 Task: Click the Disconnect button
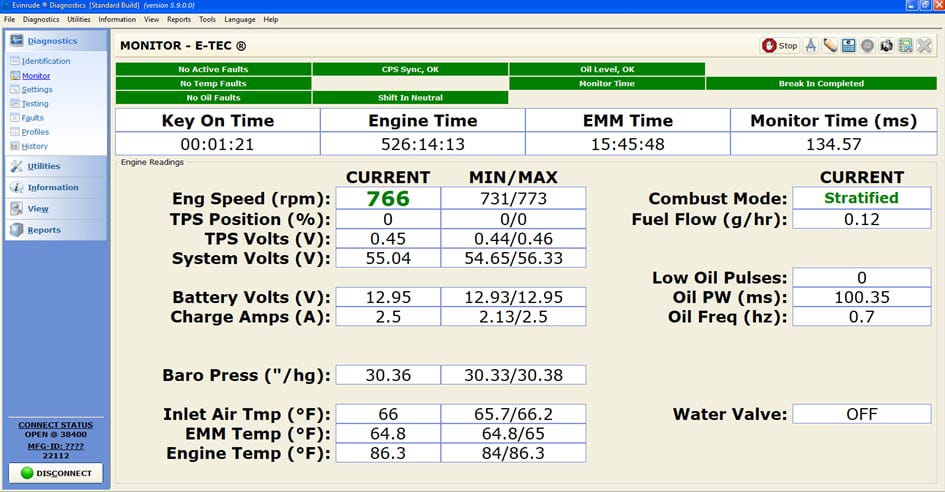pyautogui.click(x=55, y=473)
